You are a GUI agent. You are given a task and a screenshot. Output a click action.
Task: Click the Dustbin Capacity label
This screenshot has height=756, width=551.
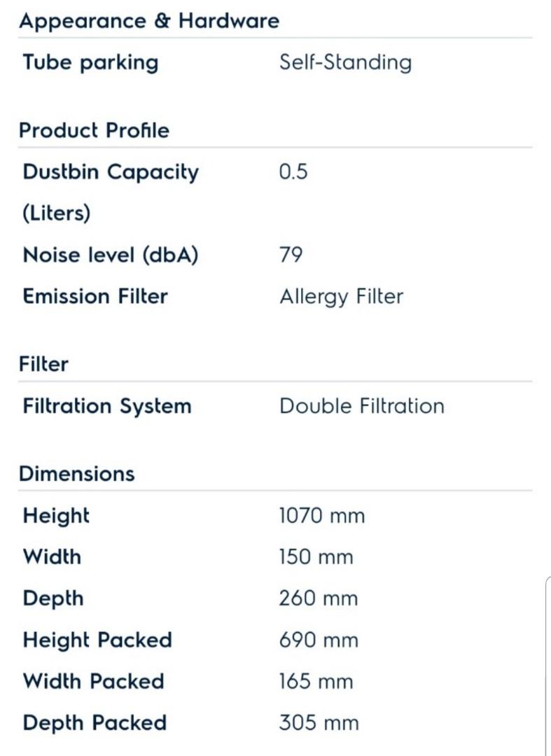[111, 172]
